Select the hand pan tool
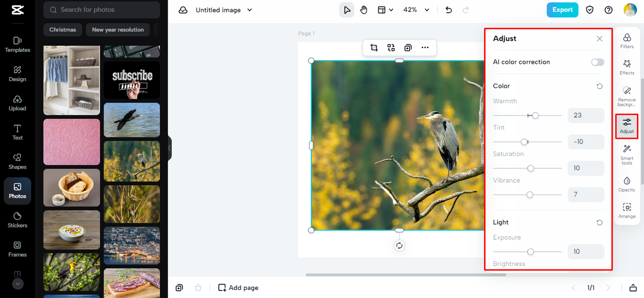Viewport: 644px width, 298px height. tap(364, 10)
